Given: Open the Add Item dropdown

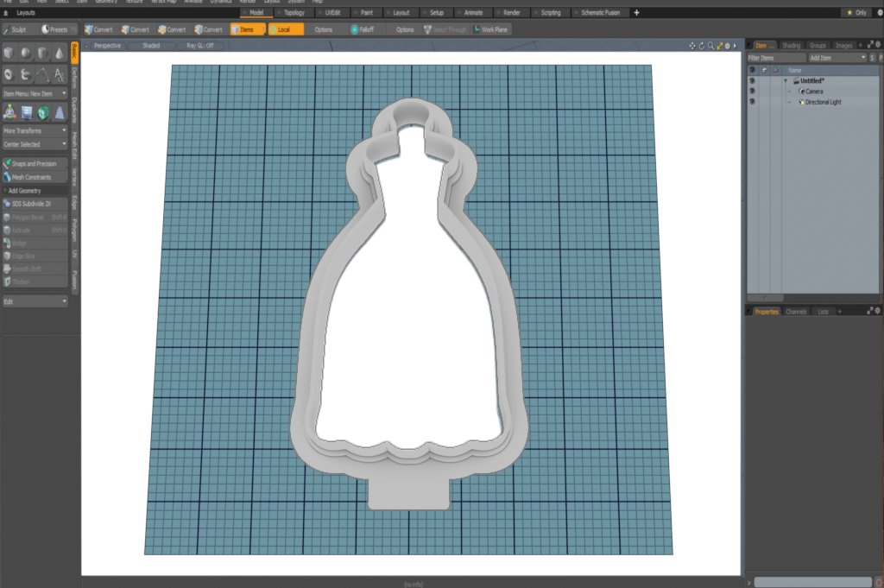Looking at the screenshot, I should (x=837, y=57).
